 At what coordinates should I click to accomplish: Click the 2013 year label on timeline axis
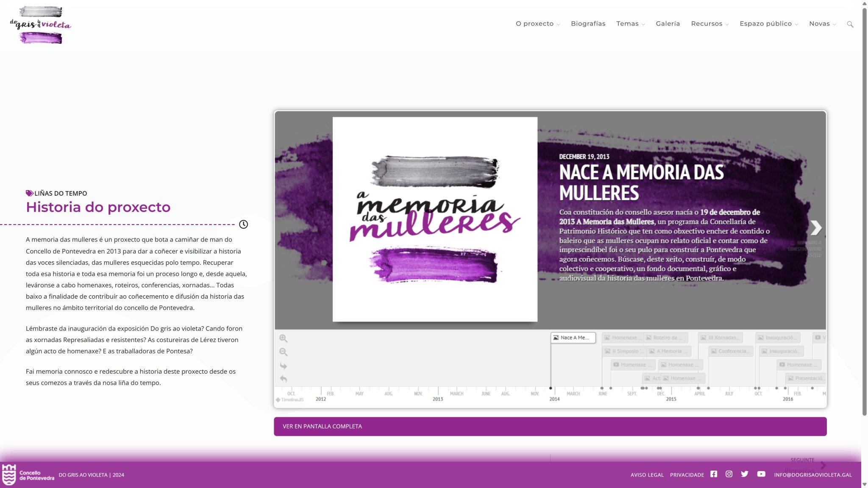[438, 399]
